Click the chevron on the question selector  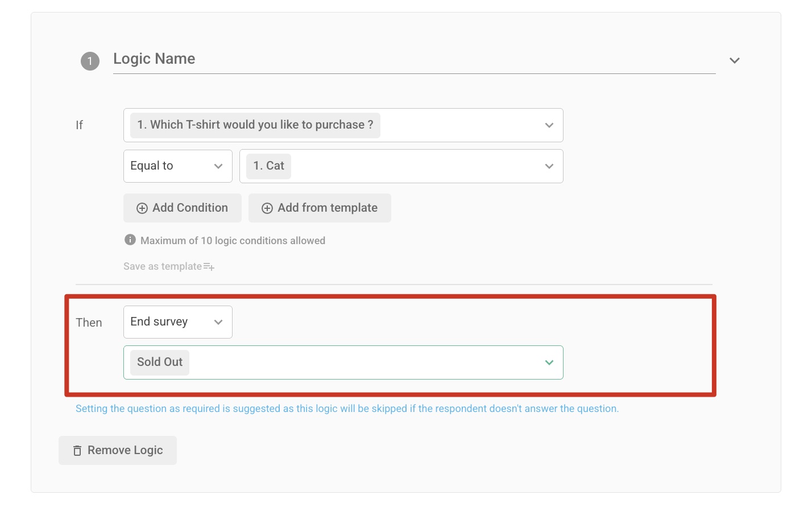[549, 125]
